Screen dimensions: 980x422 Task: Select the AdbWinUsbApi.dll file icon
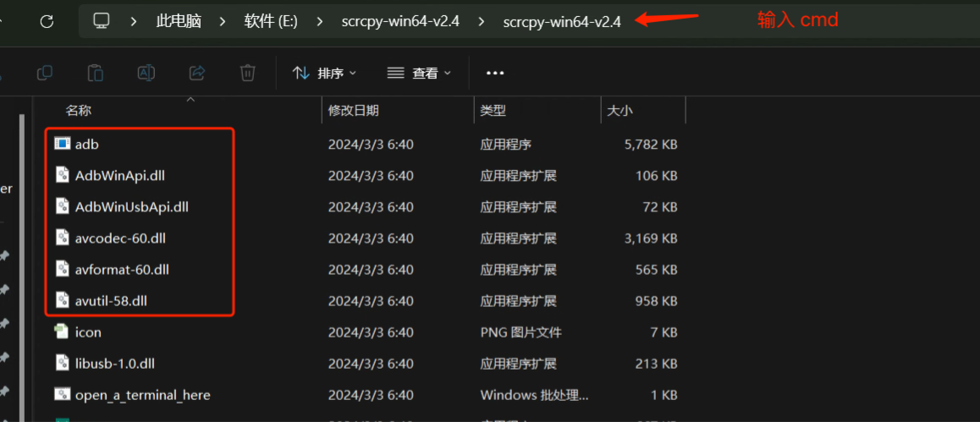click(x=62, y=206)
